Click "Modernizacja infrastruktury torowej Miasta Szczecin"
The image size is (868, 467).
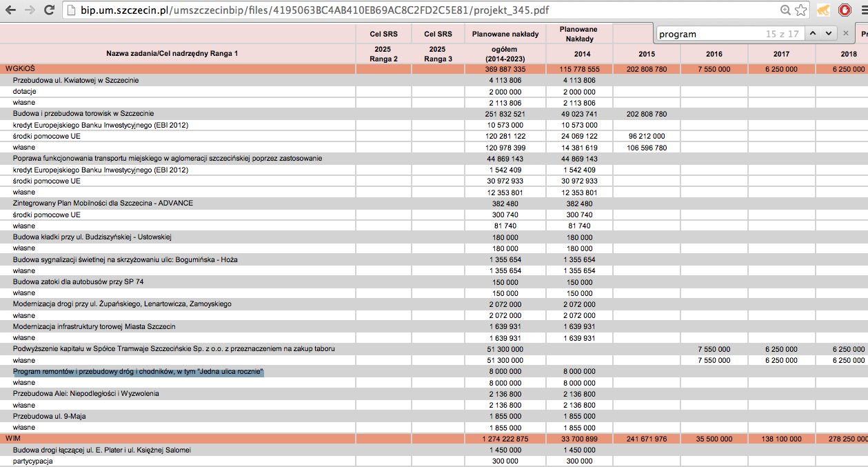coord(94,326)
